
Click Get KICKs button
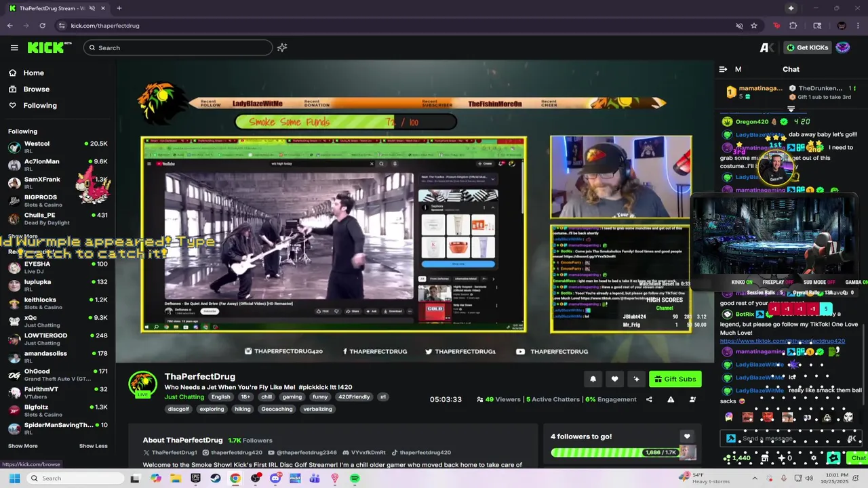[807, 47]
